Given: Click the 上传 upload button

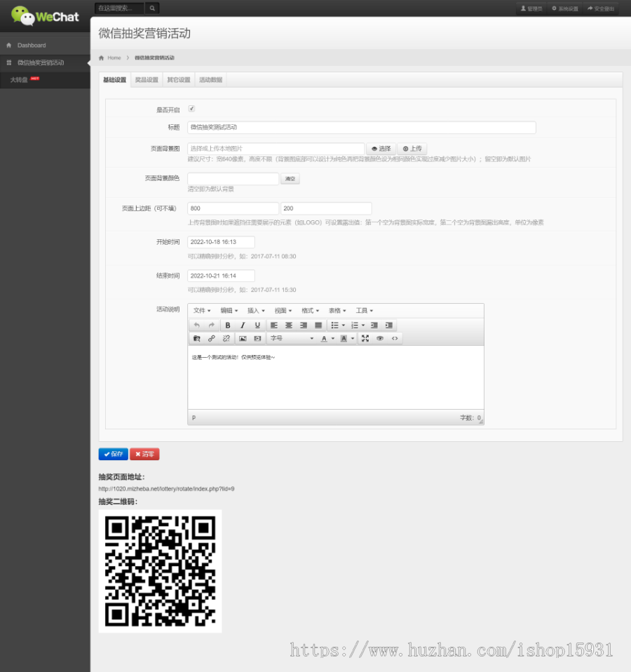Looking at the screenshot, I should [412, 149].
